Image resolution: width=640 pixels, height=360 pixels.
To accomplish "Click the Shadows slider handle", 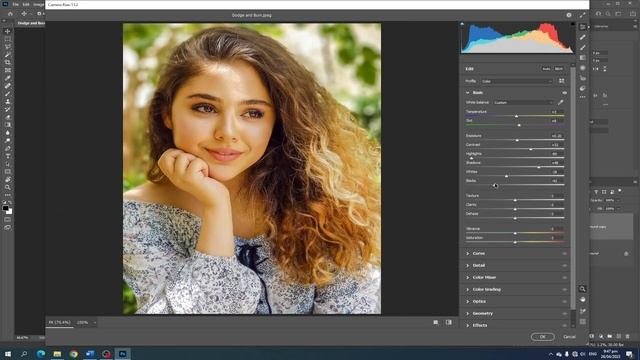I will [x=539, y=167].
